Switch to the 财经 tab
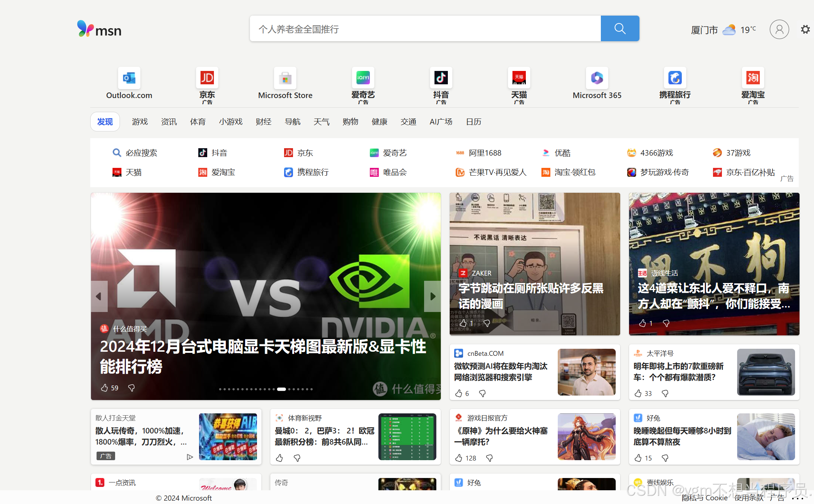This screenshot has width=814, height=504. click(263, 122)
